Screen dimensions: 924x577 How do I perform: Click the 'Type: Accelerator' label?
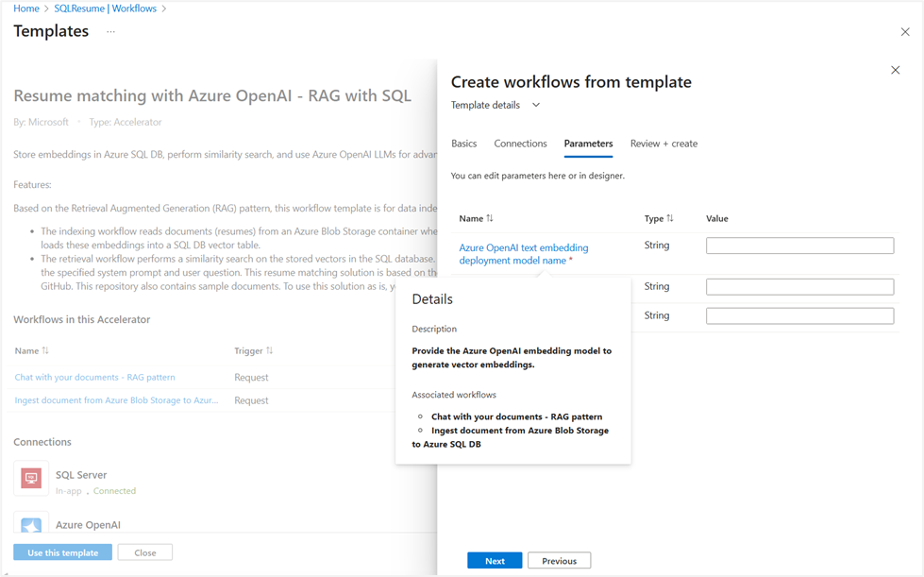click(125, 122)
